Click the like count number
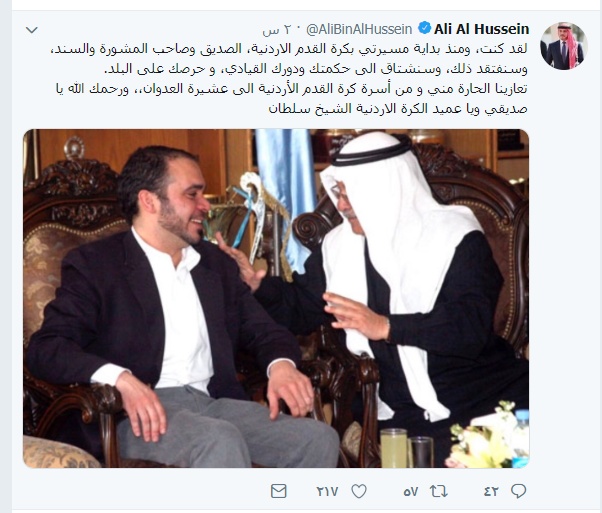Viewport: 602px width, 513px height. tap(327, 491)
